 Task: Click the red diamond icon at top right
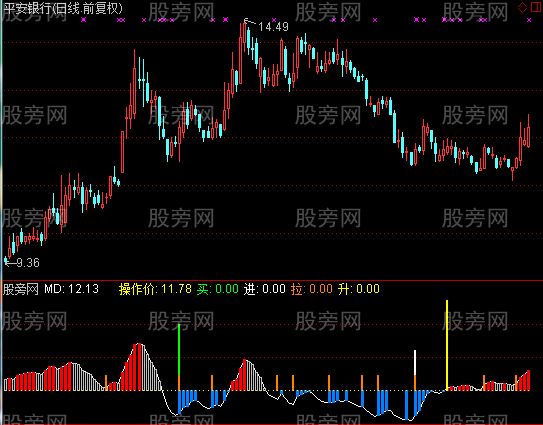pos(523,7)
